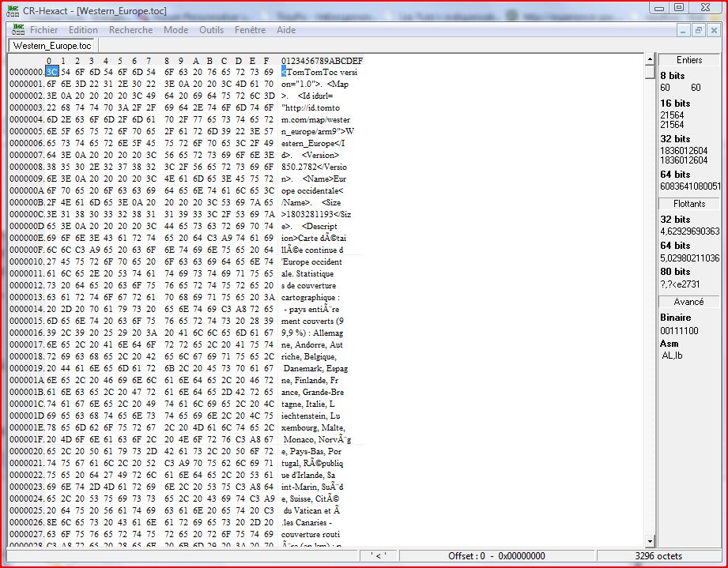The image size is (728, 568).
Task: Click ASCII text '850.2782</Versio'
Action: pyautogui.click(x=314, y=167)
